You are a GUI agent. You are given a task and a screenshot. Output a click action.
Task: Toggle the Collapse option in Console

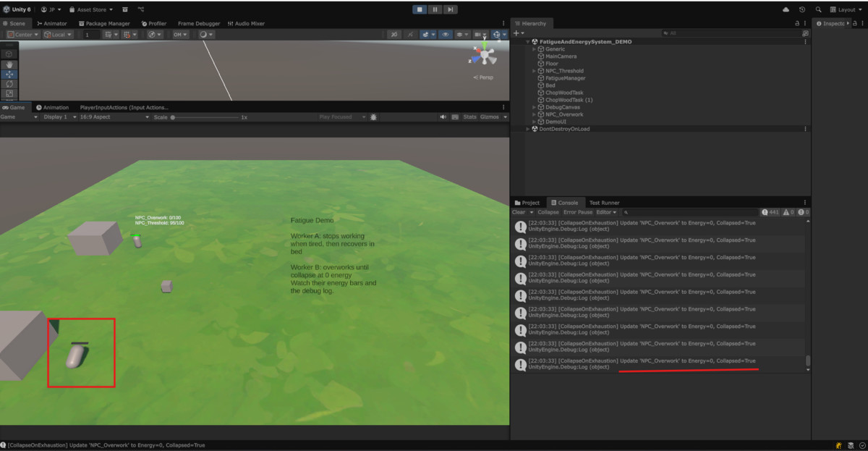point(548,212)
